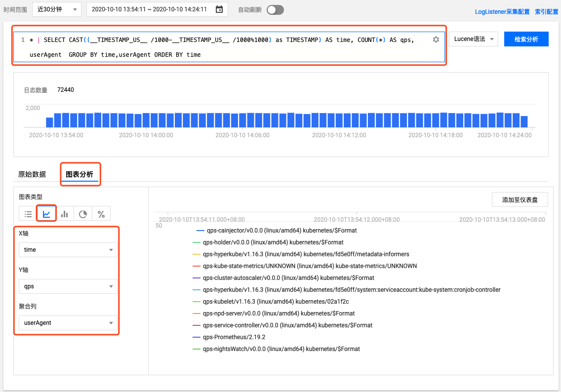Image resolution: width=561 pixels, height=392 pixels.
Task: Open the LogListener采集配置 link
Action: click(x=502, y=11)
